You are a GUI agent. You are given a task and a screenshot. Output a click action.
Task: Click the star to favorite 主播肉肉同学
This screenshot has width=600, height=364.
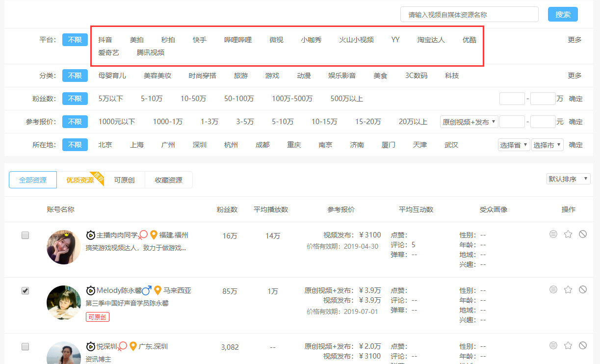[568, 235]
